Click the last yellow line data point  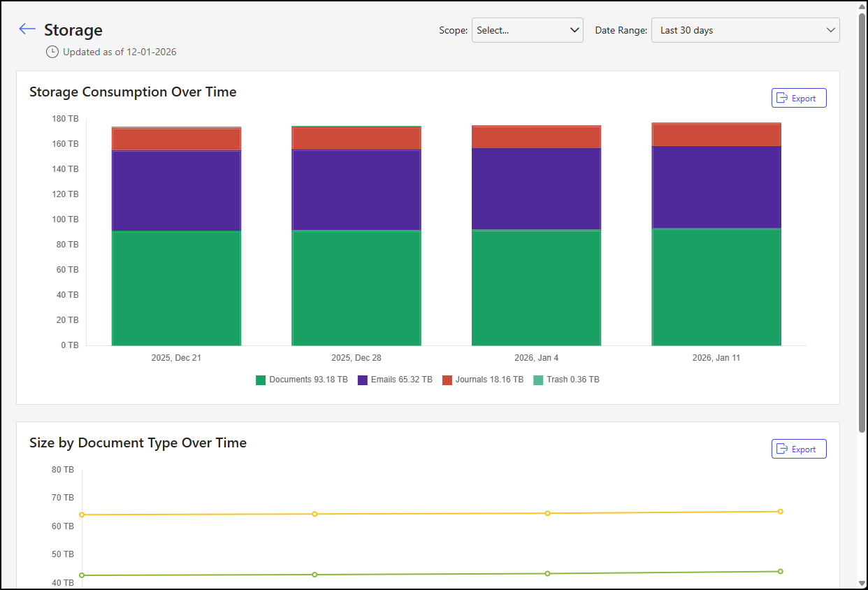click(780, 512)
